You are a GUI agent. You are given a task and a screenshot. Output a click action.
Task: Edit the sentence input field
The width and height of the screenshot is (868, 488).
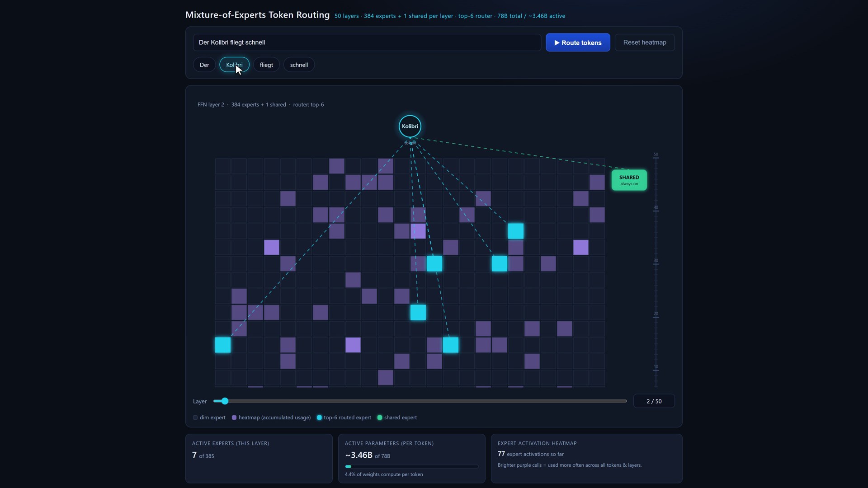coord(367,42)
